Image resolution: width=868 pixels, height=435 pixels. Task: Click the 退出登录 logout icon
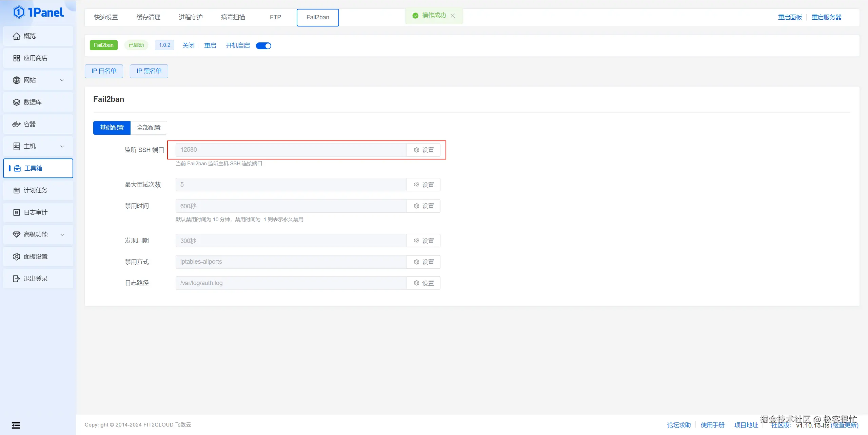point(16,279)
